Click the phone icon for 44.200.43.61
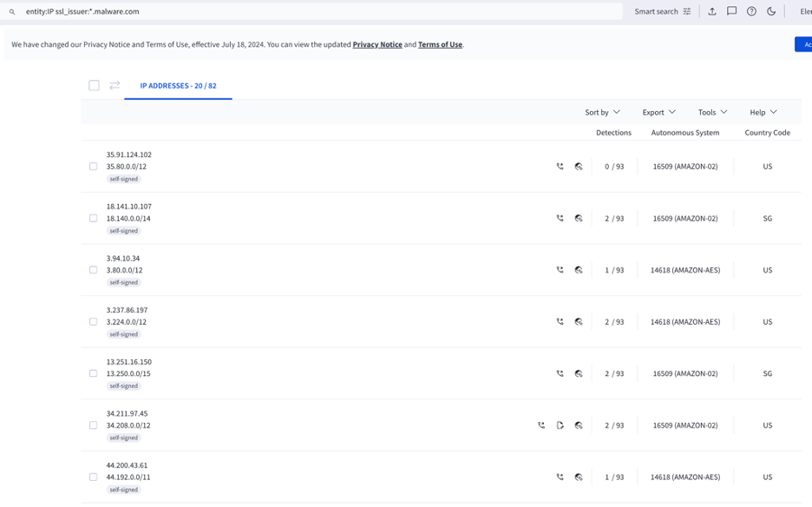812x507 pixels. [560, 477]
